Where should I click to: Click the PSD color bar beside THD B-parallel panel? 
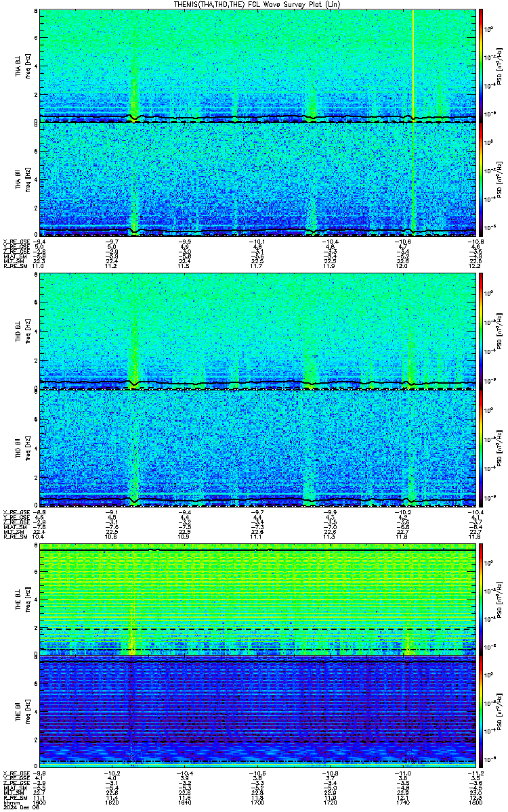(481, 447)
